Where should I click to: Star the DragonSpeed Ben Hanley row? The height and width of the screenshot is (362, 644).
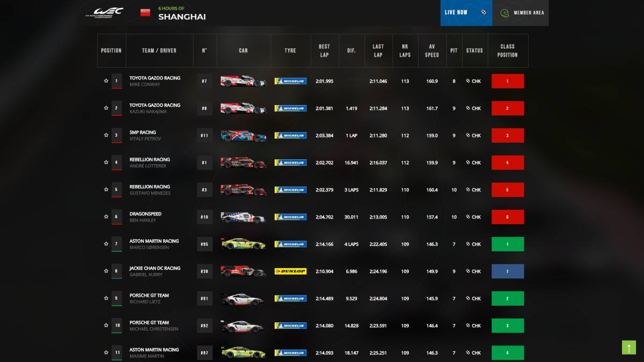tap(106, 217)
